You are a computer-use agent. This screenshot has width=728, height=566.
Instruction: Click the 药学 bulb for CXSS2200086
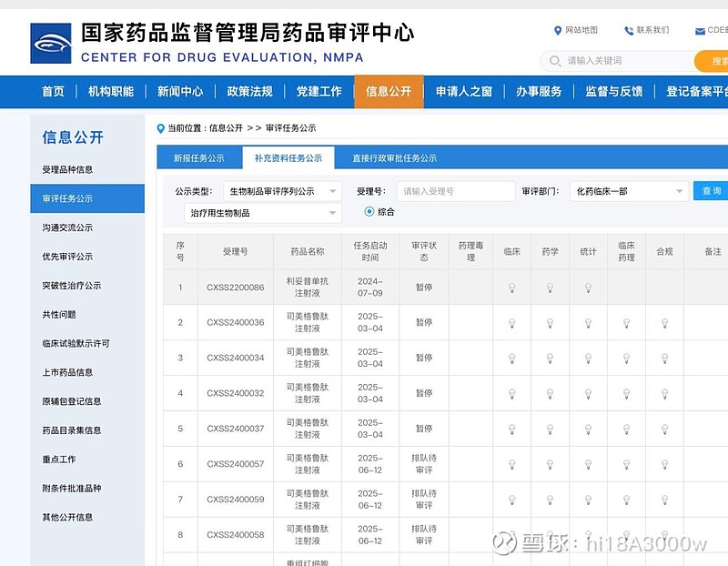[x=551, y=288]
